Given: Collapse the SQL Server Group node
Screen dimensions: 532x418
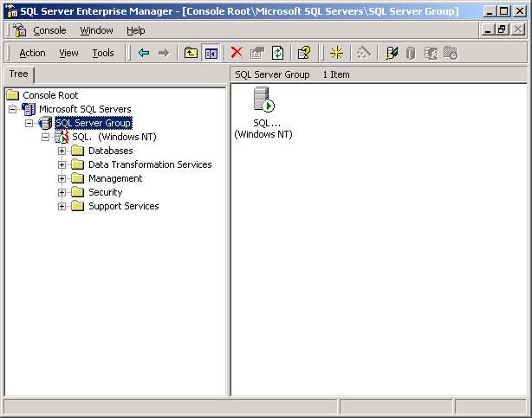Looking at the screenshot, I should point(29,123).
